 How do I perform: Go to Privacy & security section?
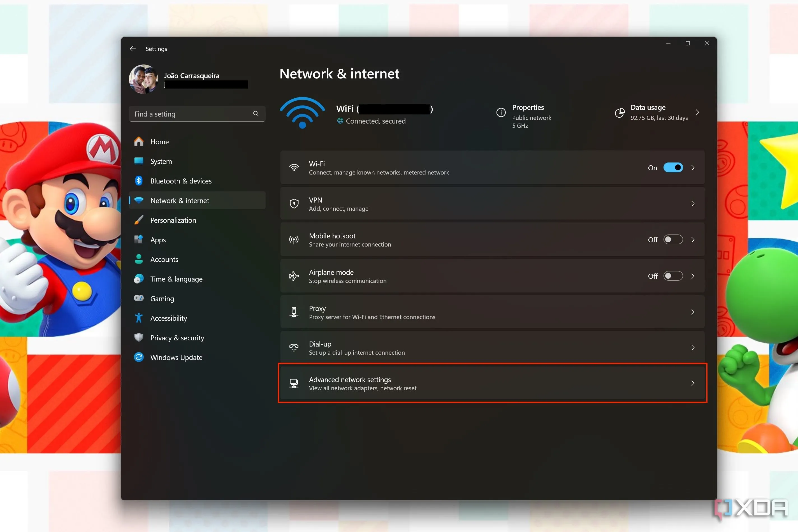pyautogui.click(x=177, y=338)
